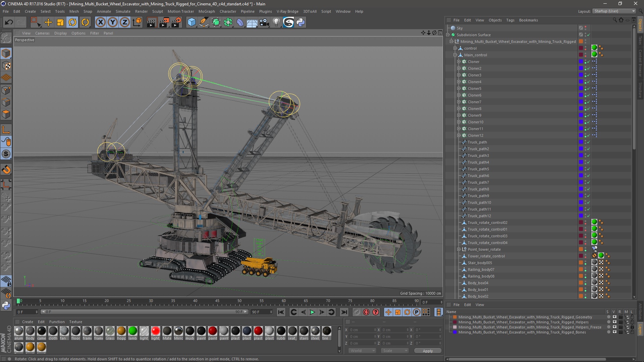Open the timeline layout film icon
Image resolution: width=644 pixels, height=362 pixels.
click(x=438, y=312)
